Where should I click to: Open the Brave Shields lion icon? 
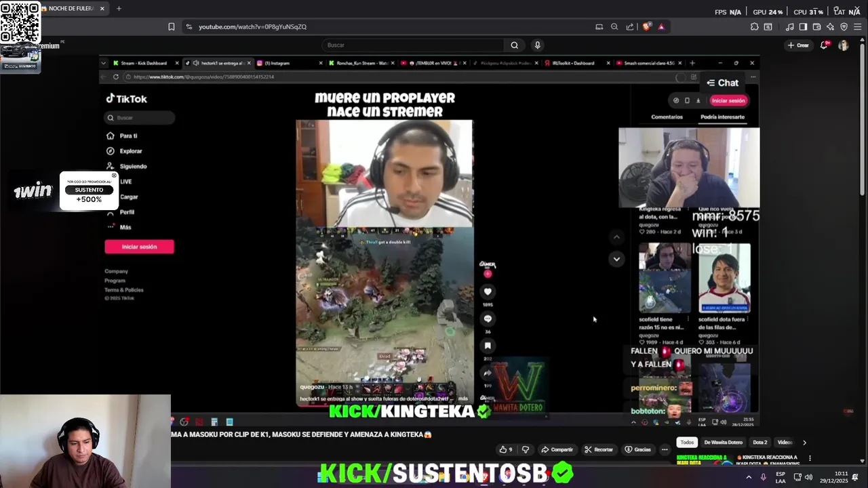pyautogui.click(x=646, y=26)
